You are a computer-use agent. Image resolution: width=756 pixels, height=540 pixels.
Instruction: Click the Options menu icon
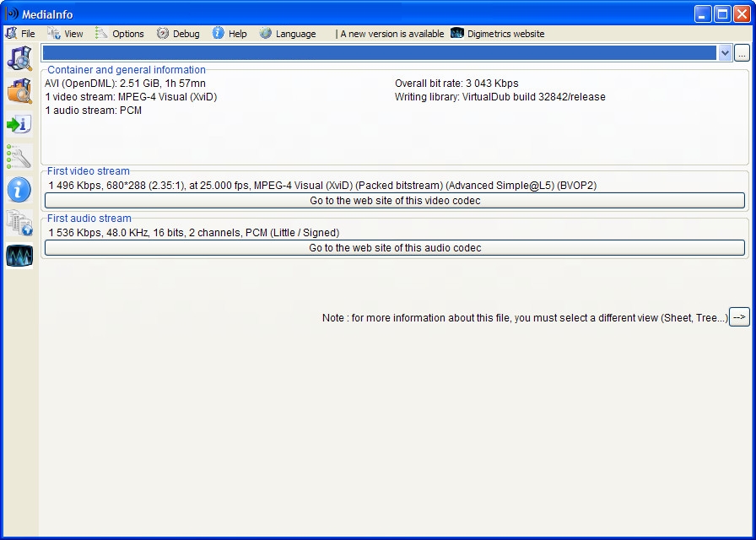(x=101, y=33)
